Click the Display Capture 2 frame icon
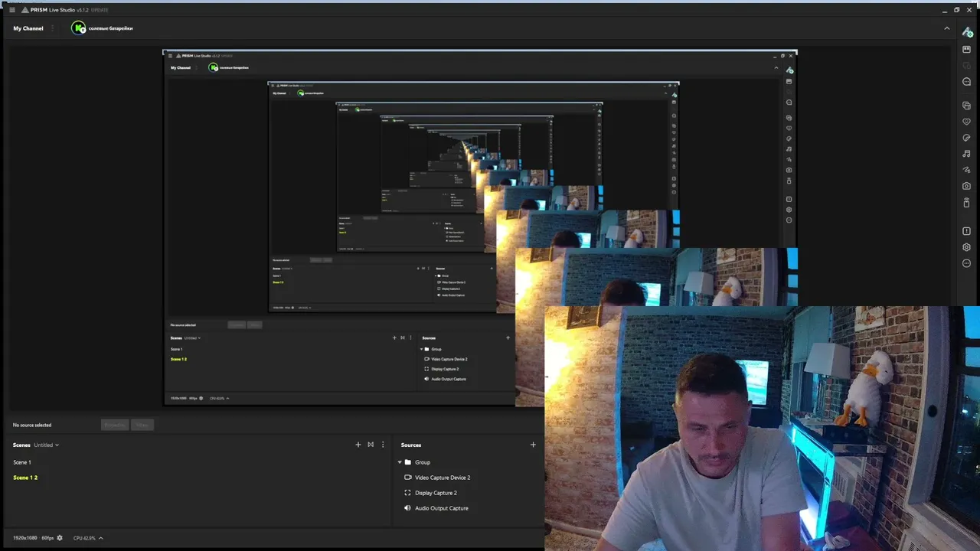 click(408, 493)
